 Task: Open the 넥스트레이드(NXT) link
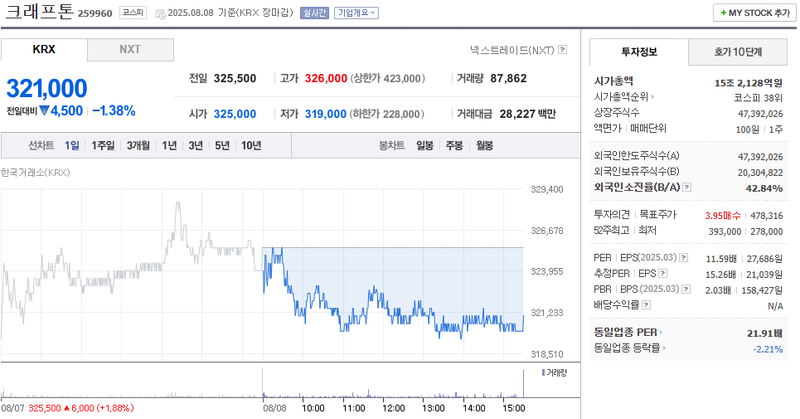512,50
